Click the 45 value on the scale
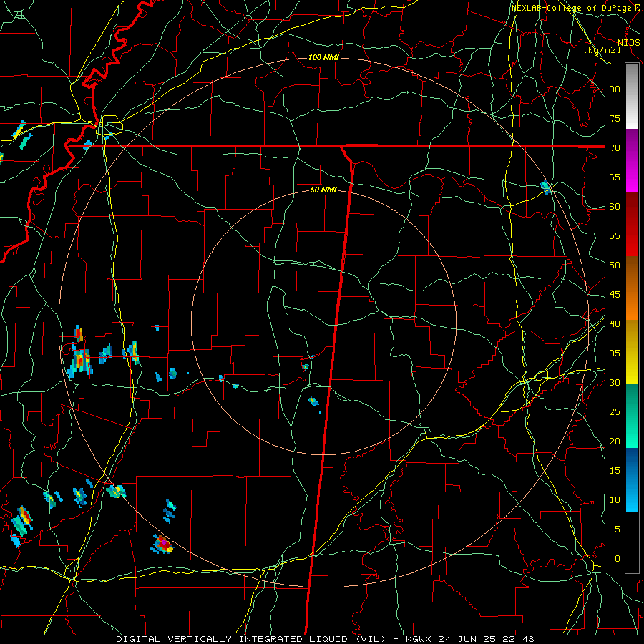The width and height of the screenshot is (644, 644). [x=615, y=295]
